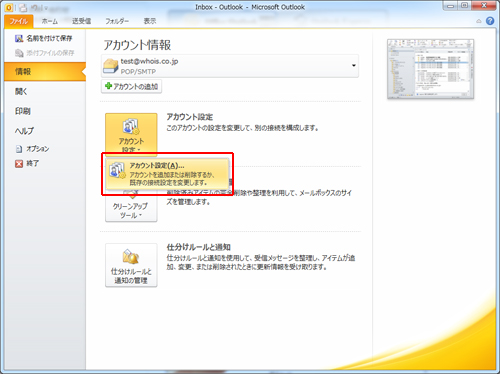Click the アカウント情報 heading text
The image size is (500, 374).
pyautogui.click(x=137, y=45)
